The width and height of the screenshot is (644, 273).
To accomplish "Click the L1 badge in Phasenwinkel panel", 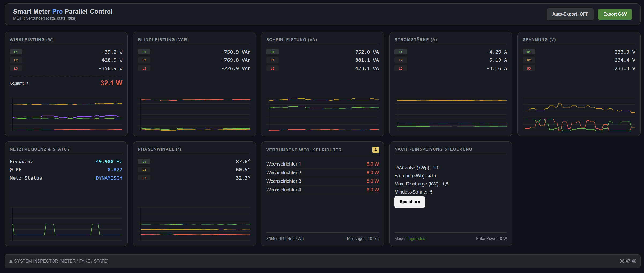I will pyautogui.click(x=144, y=162).
